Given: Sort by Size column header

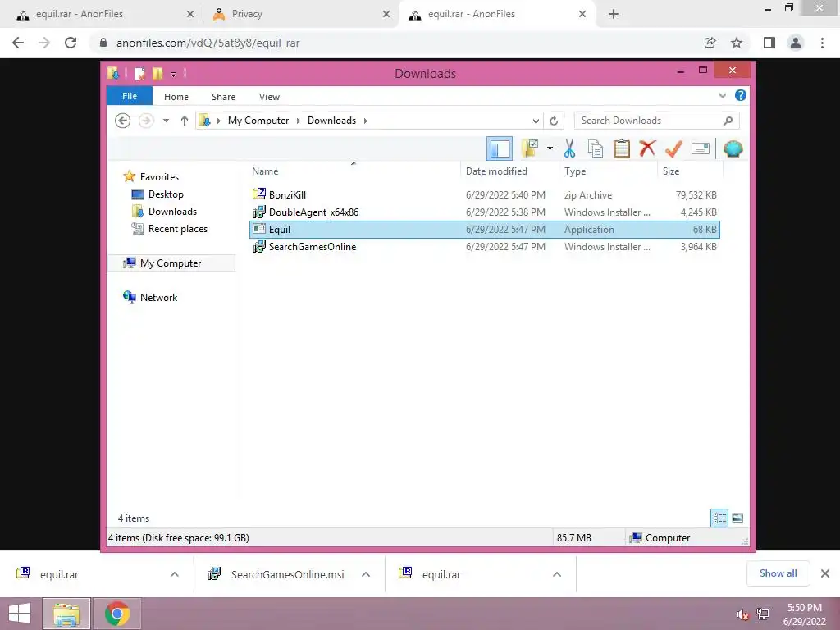Looking at the screenshot, I should [x=689, y=171].
